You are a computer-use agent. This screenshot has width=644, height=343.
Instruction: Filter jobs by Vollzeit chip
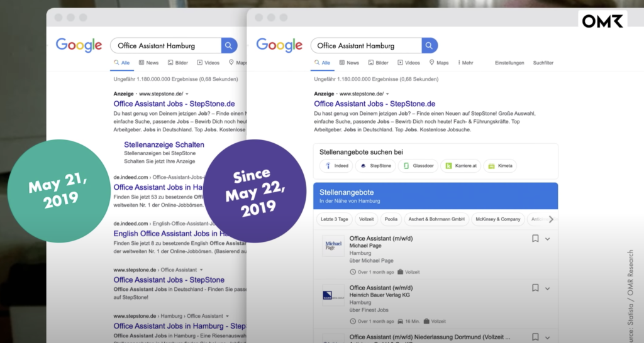367,219
